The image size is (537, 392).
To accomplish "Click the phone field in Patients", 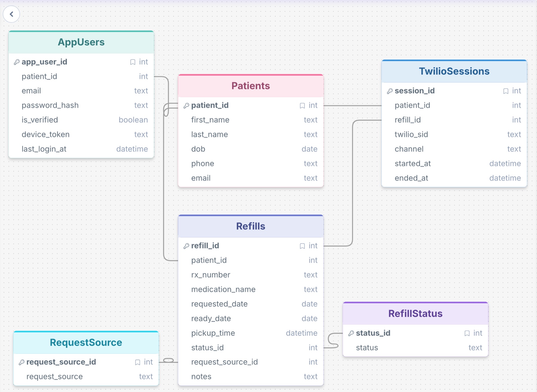I will pyautogui.click(x=251, y=164).
